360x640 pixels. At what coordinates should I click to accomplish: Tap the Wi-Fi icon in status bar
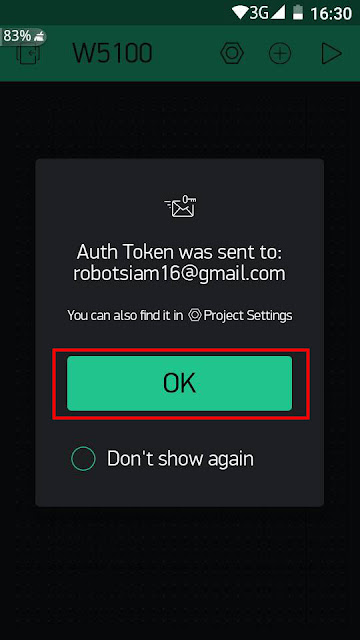pos(241,13)
